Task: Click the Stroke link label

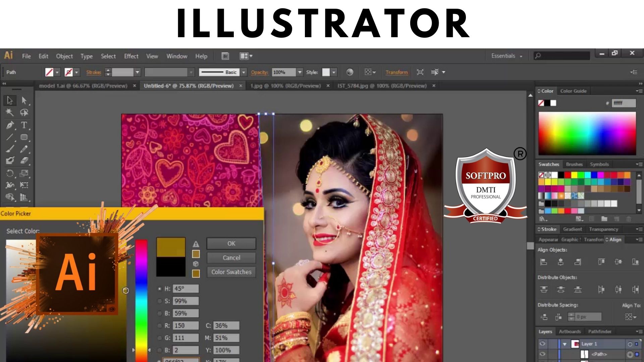Action: point(94,72)
